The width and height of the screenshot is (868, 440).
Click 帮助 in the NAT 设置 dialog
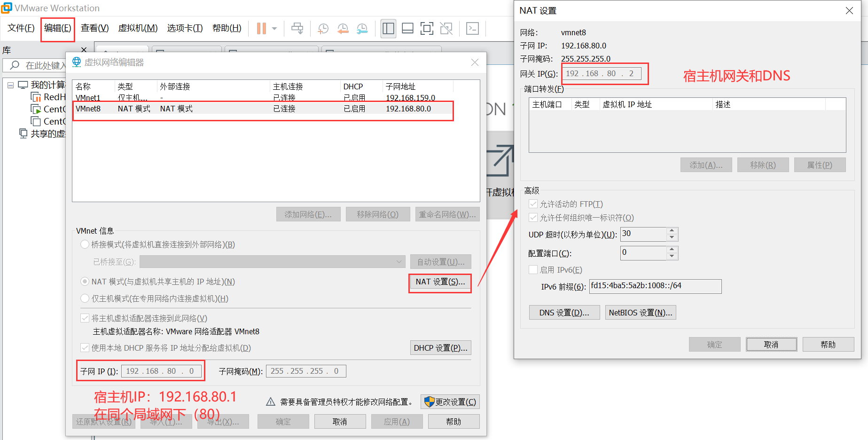point(828,345)
